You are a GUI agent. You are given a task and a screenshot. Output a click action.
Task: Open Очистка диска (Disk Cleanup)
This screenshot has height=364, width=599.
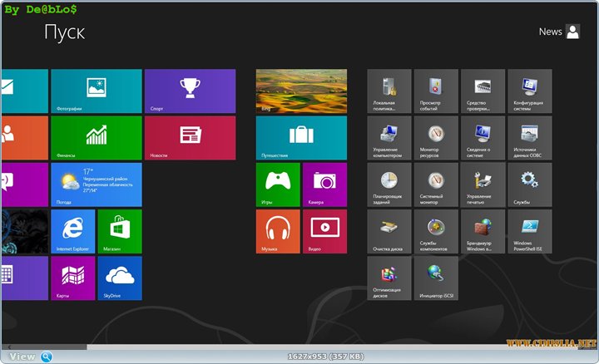[389, 231]
